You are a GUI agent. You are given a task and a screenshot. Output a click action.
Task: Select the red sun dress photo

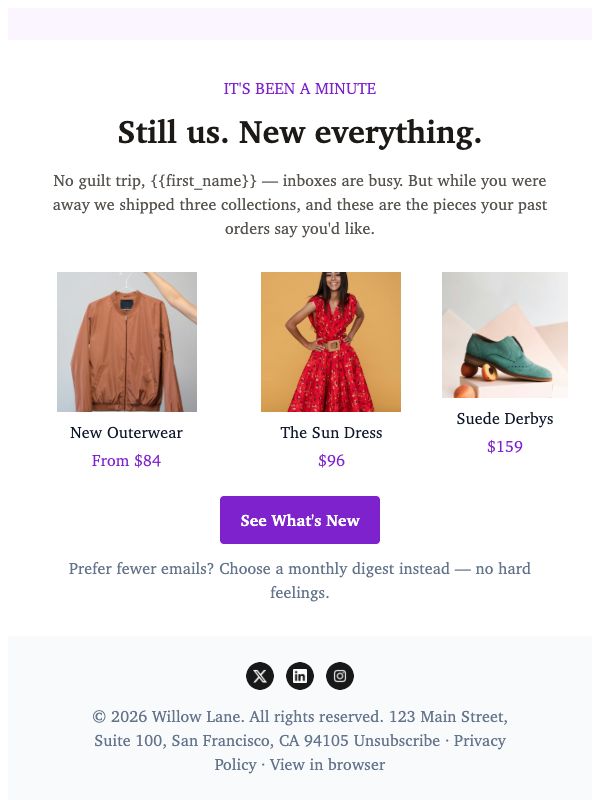pos(331,342)
